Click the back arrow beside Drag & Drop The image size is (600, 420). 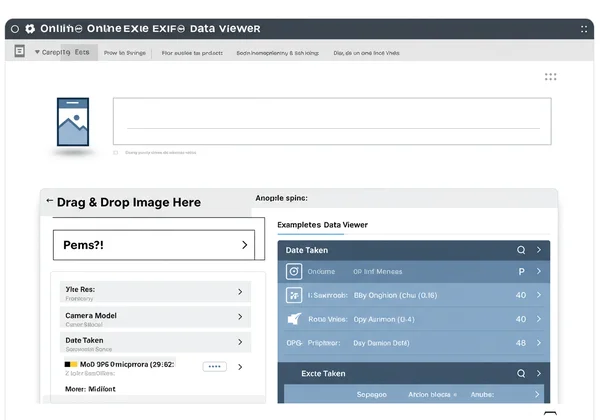coord(49,200)
